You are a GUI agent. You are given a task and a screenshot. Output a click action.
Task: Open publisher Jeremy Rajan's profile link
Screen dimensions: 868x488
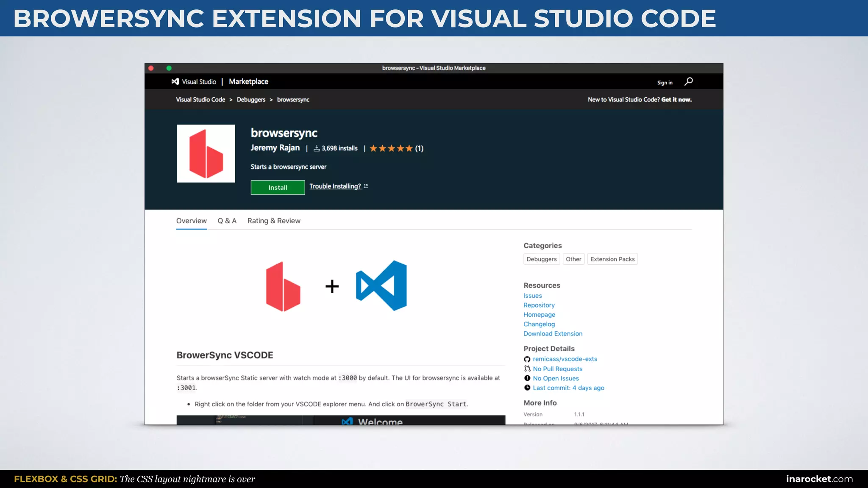coord(275,148)
